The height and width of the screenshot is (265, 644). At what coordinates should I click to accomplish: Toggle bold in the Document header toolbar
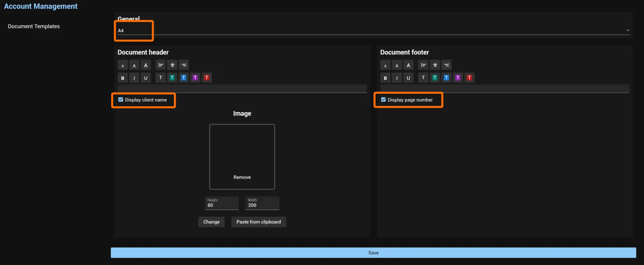[123, 78]
